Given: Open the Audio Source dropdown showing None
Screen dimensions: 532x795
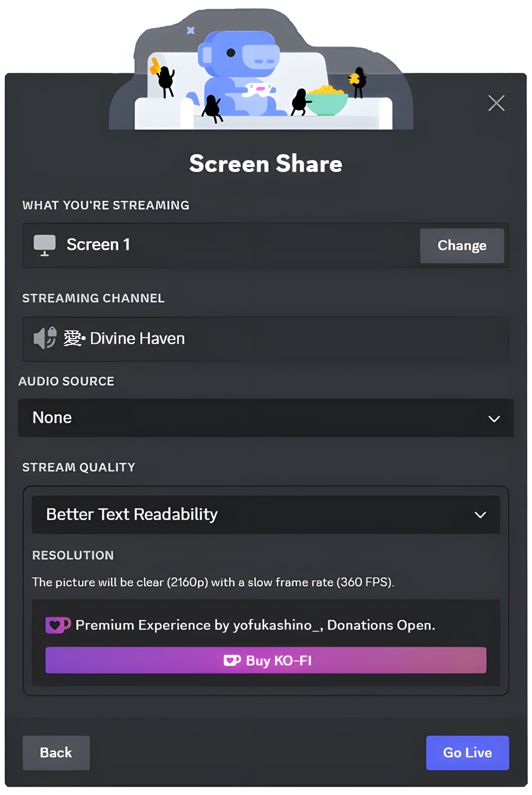Looking at the screenshot, I should click(266, 418).
